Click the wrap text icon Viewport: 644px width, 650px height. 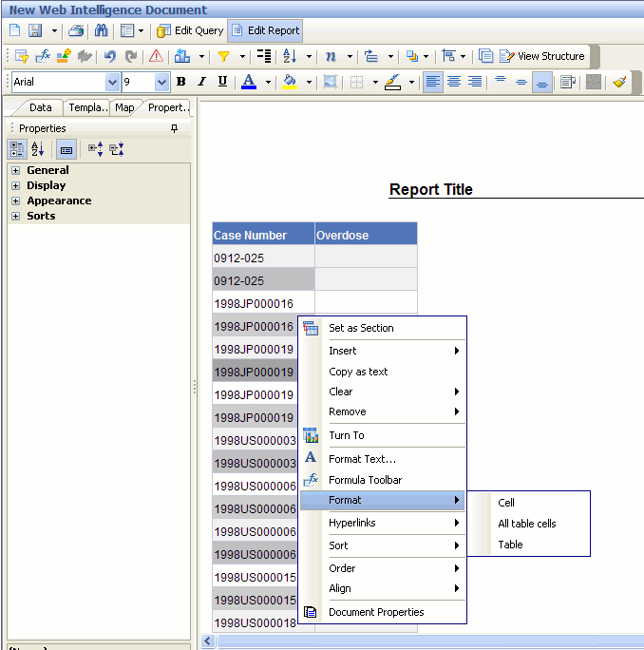pyautogui.click(x=568, y=82)
